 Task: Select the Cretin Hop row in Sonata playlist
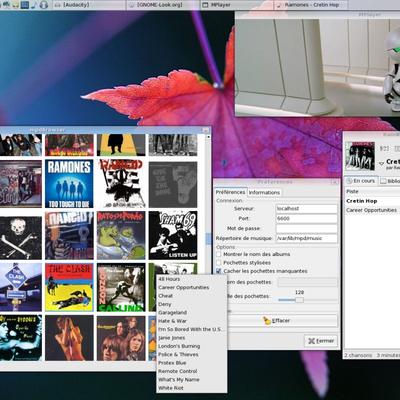[x=372, y=201]
